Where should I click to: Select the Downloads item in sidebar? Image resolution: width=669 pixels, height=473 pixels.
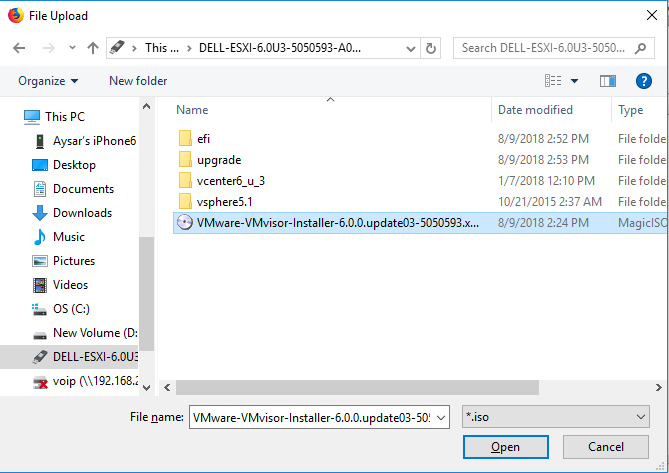tap(82, 213)
